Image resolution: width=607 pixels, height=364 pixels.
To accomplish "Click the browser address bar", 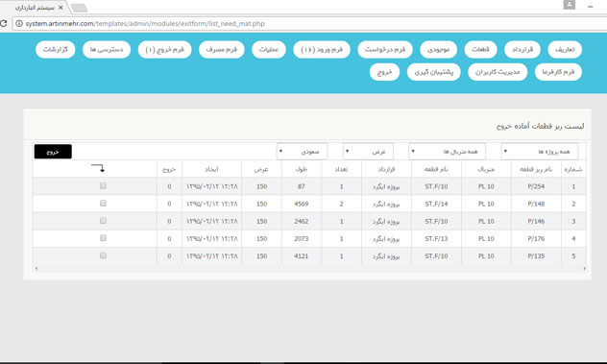I will click(x=309, y=24).
